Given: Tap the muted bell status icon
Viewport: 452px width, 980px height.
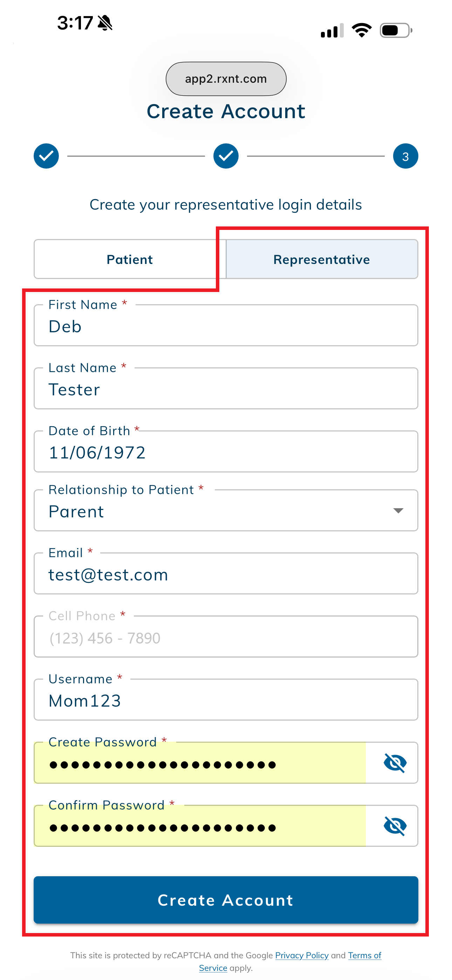Looking at the screenshot, I should coord(105,23).
